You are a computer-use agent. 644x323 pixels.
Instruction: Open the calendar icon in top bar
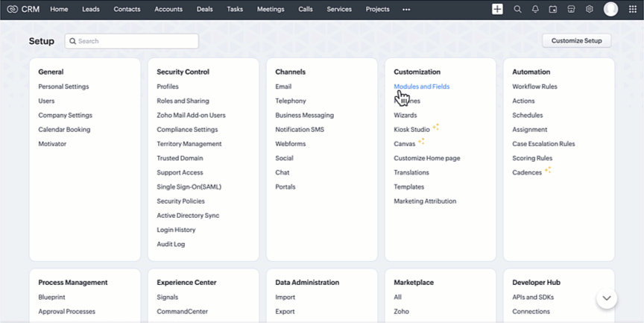click(553, 9)
